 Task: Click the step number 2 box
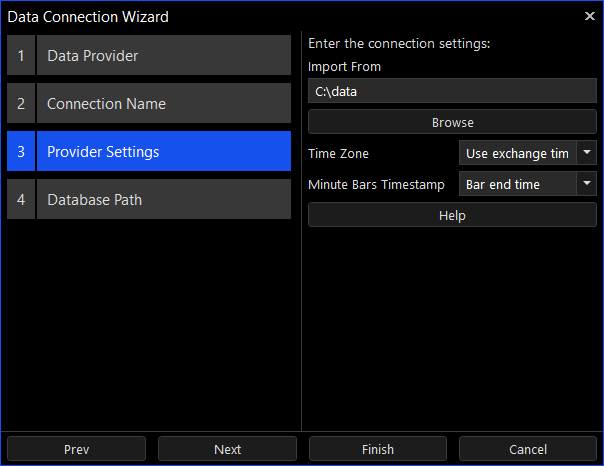(x=21, y=104)
